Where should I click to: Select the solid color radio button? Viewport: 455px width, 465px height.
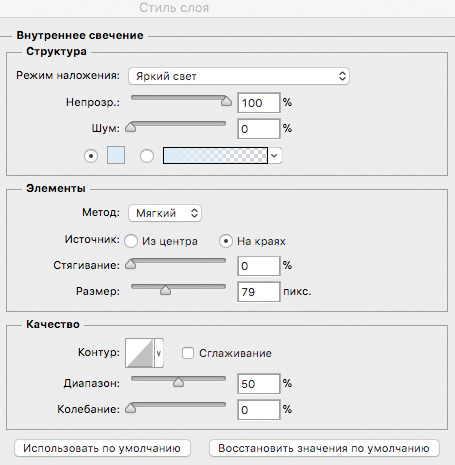[x=91, y=156]
